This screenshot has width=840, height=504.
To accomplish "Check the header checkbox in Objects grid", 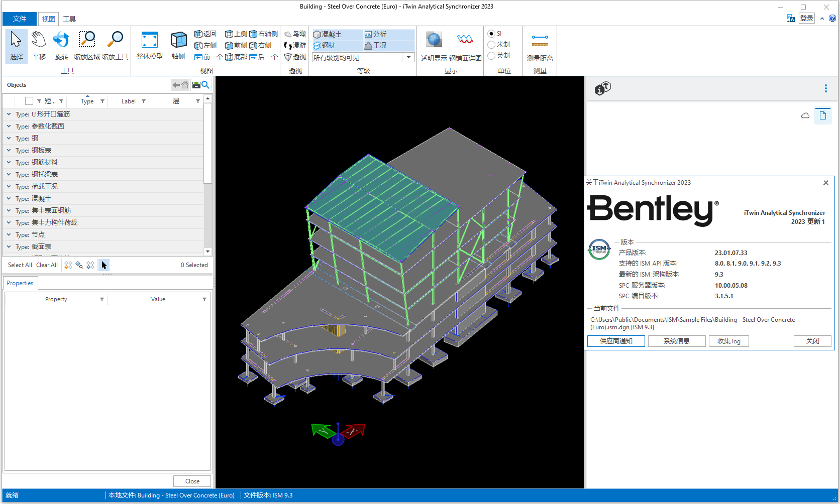I will coord(29,101).
